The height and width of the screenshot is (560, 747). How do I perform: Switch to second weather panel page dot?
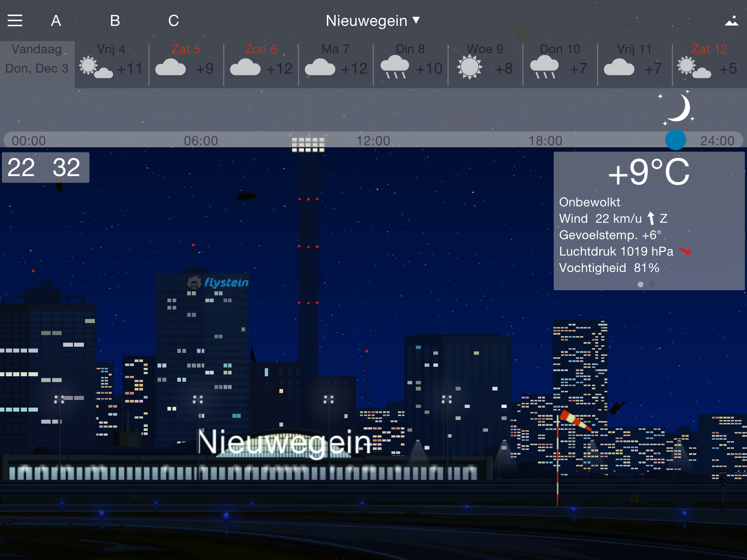pyautogui.click(x=652, y=284)
